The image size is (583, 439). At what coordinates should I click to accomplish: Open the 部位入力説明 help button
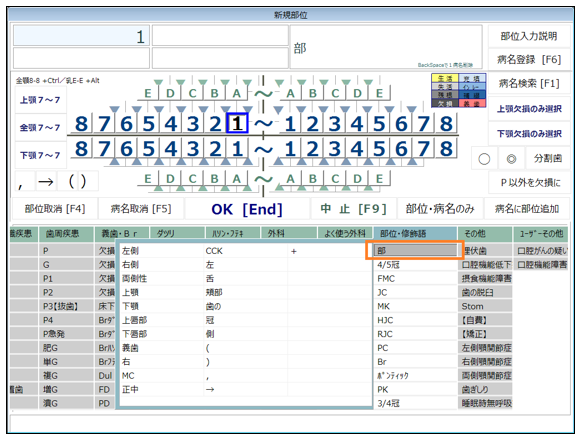click(x=529, y=36)
